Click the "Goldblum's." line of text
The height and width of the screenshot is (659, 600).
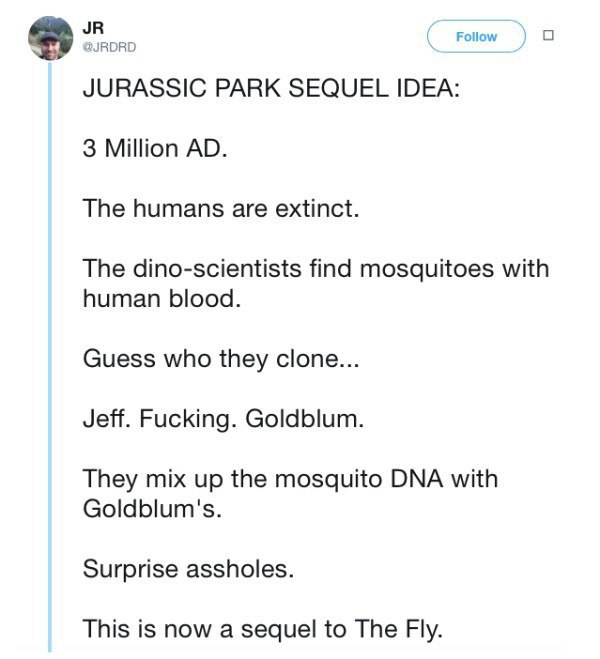tap(152, 509)
